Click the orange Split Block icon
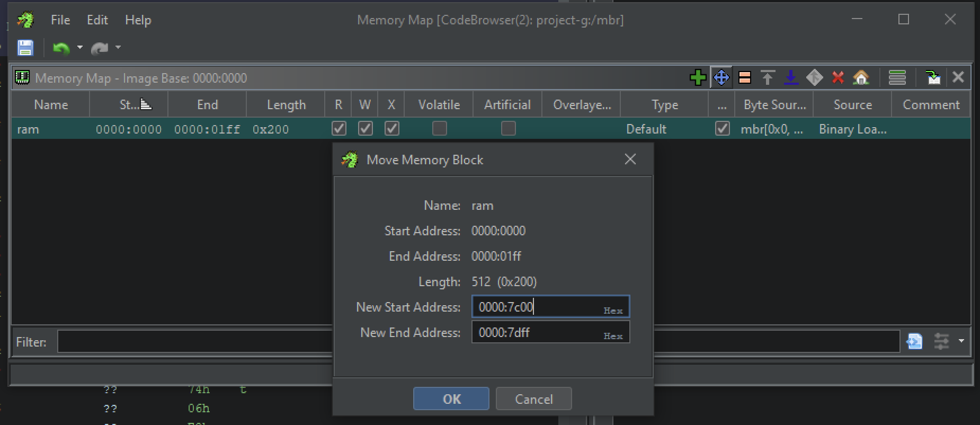Image resolution: width=980 pixels, height=425 pixels. tap(745, 78)
